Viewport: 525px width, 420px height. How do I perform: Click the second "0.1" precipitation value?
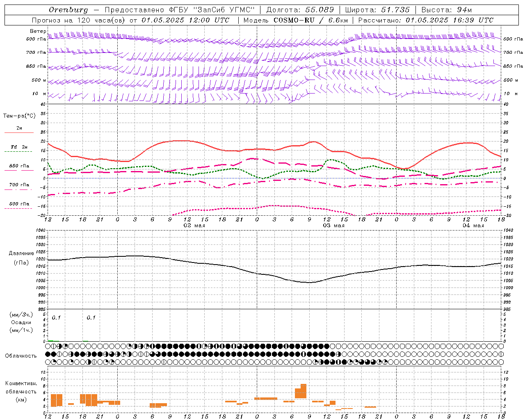point(91,317)
